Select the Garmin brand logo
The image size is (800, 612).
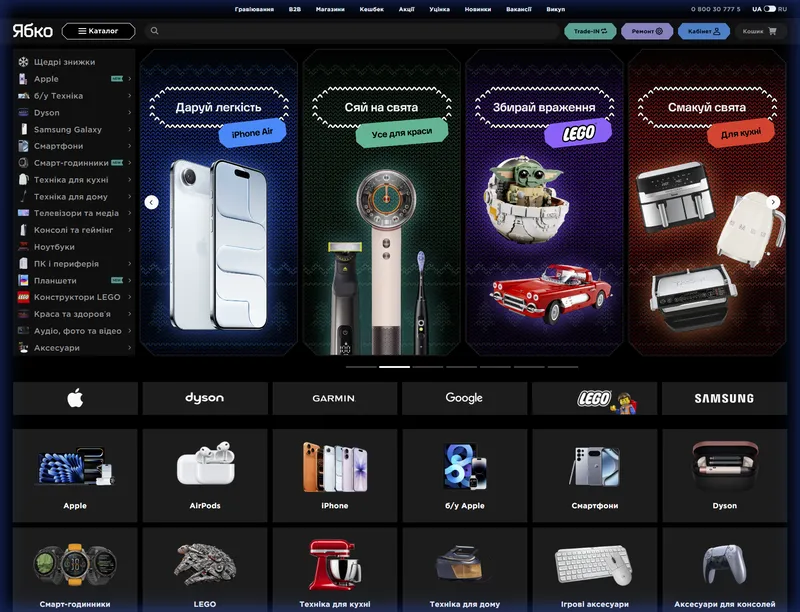[x=334, y=398]
